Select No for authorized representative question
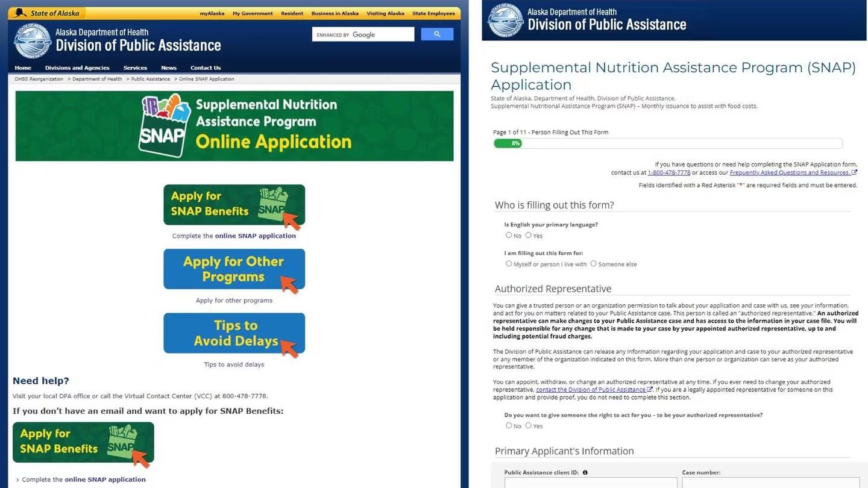This screenshot has height=488, width=868. tap(509, 426)
